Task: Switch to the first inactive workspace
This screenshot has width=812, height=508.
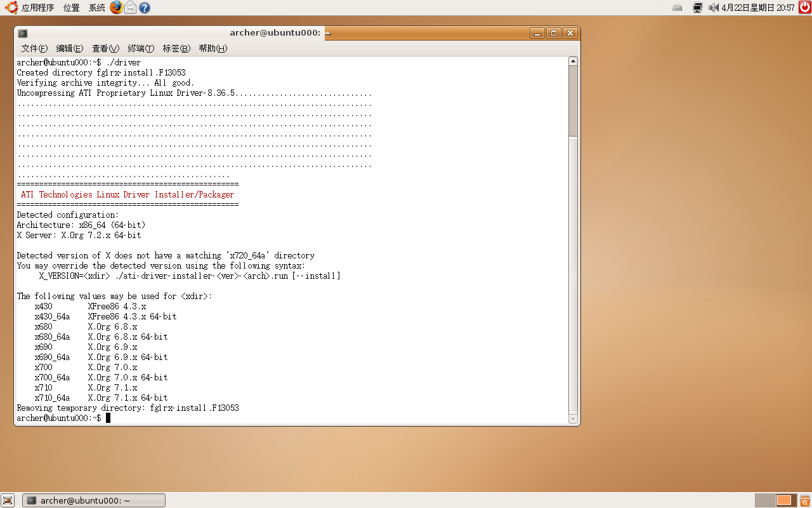Action: tap(765, 500)
